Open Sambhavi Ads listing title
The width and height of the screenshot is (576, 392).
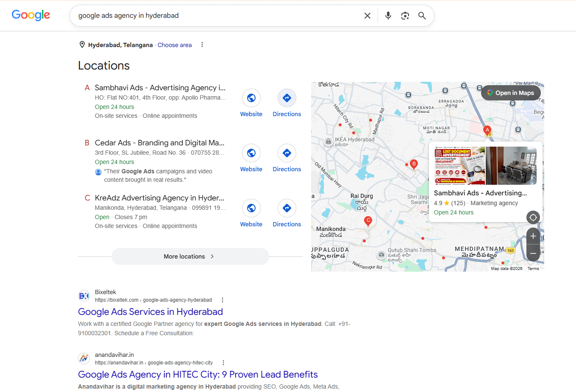[x=160, y=88]
